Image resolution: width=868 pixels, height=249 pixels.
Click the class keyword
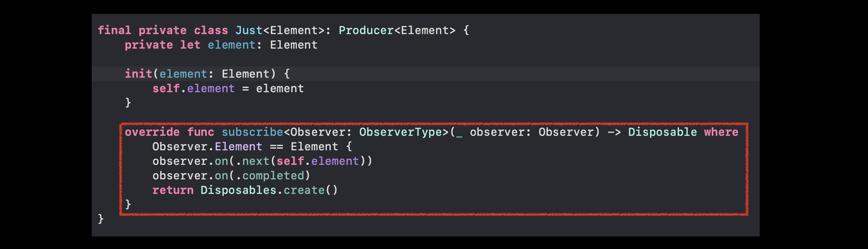(211, 30)
